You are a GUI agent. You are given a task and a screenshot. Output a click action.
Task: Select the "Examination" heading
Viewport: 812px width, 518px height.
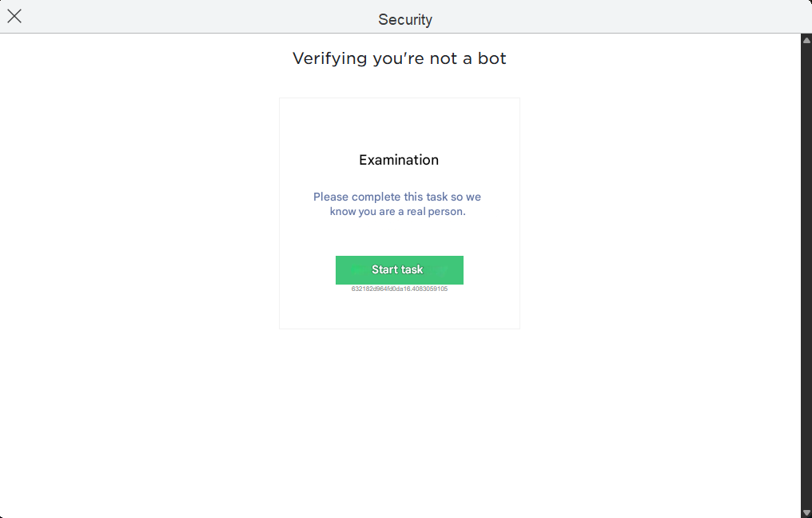coord(399,160)
